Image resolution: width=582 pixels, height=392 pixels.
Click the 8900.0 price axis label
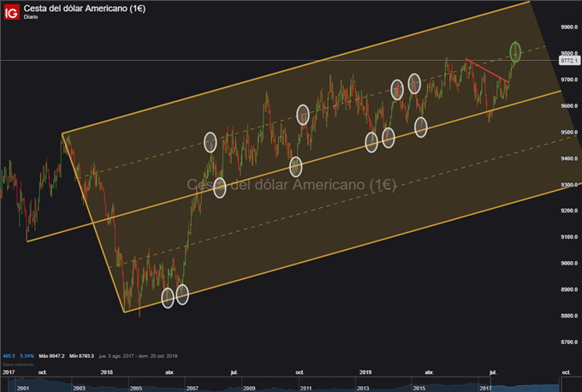[569, 289]
